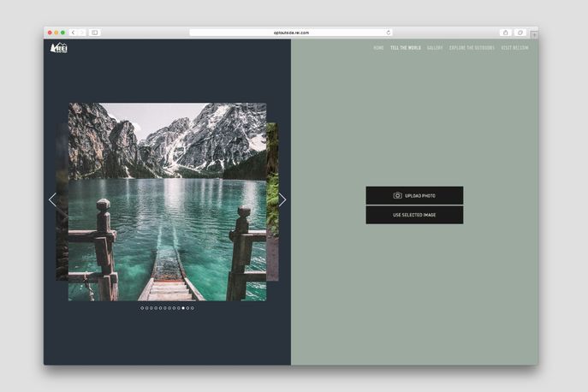
Task: Click the active filled carousel dot
Action: point(183,308)
